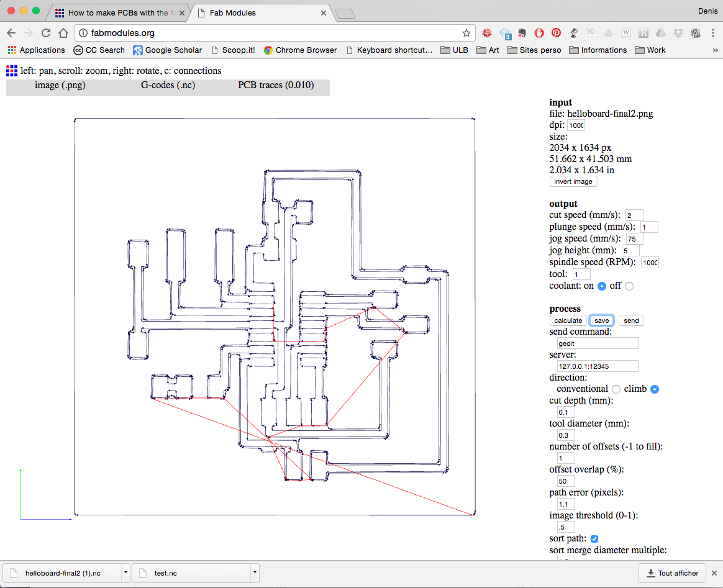This screenshot has width=723, height=588.
Task: Click the W extension icon
Action: [x=625, y=33]
